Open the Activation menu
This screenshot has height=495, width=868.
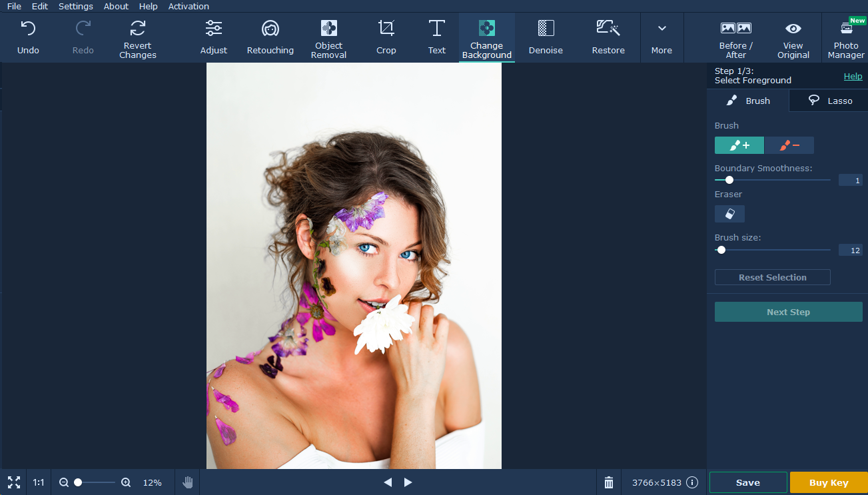[x=189, y=6]
